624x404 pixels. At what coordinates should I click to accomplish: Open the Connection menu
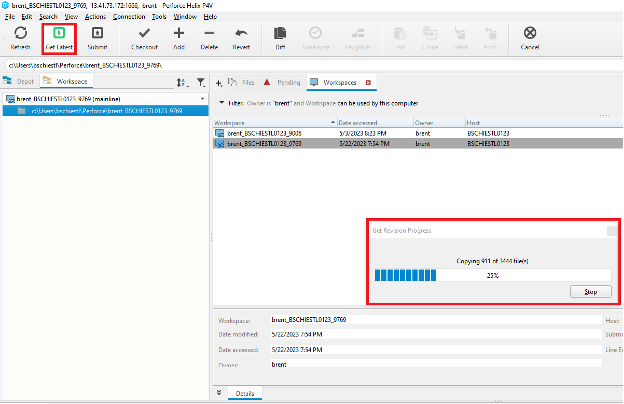128,17
